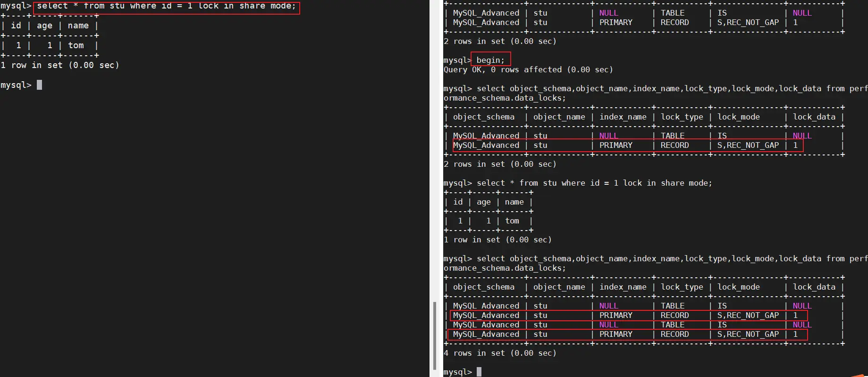Click the '2 rows in set' line directly above begin
Image resolution: width=868 pixels, height=377 pixels.
click(500, 41)
